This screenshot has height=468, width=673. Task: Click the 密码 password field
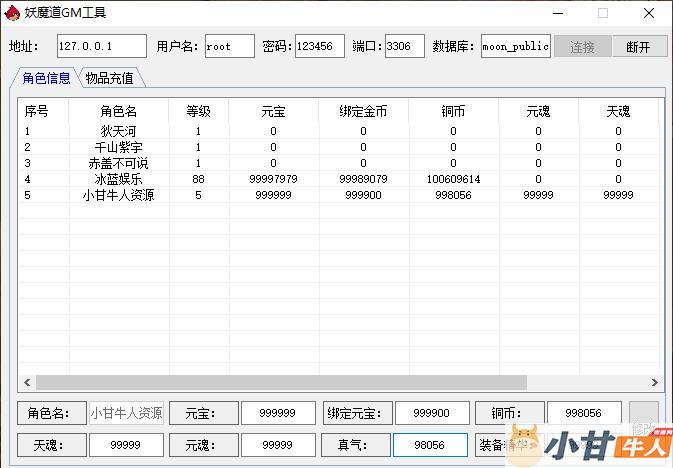(319, 47)
